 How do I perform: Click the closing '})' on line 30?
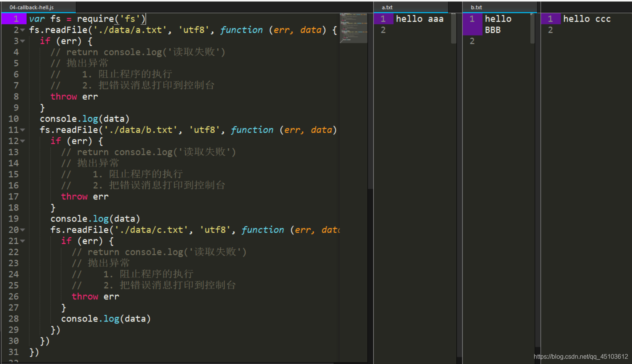(45, 341)
